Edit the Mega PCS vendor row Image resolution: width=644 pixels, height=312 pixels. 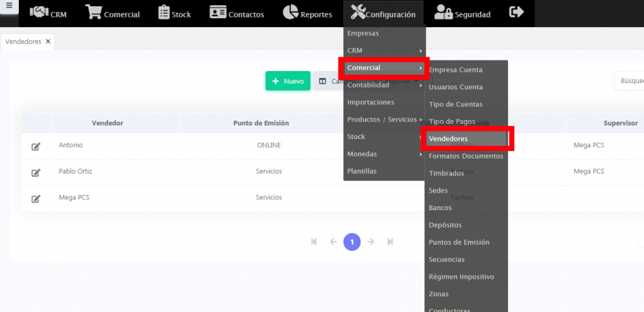coord(36,199)
